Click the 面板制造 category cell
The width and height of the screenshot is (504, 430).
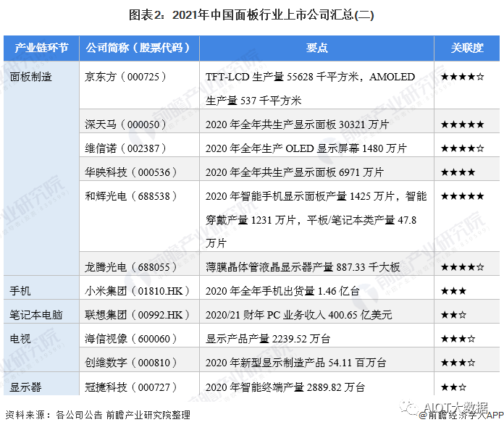tap(31, 77)
